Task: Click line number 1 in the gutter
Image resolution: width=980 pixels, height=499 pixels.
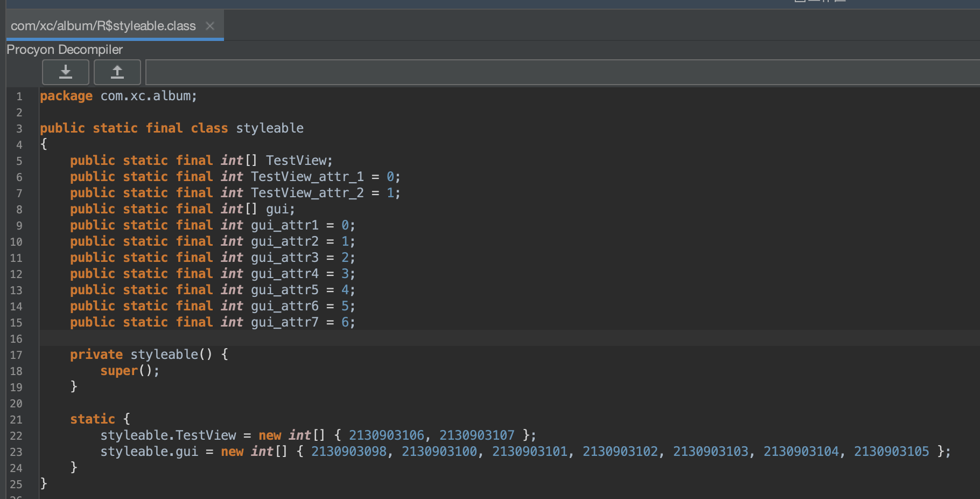Action: pyautogui.click(x=19, y=96)
